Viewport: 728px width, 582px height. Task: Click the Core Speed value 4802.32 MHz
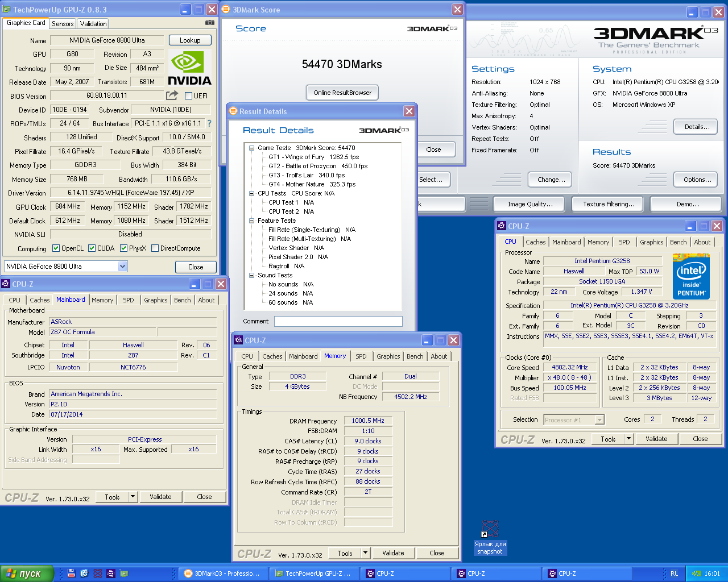[570, 367]
